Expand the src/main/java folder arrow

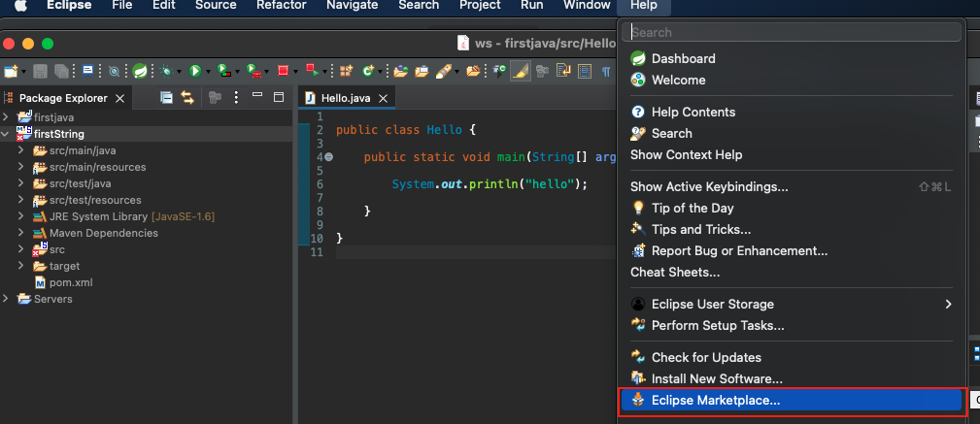(20, 150)
